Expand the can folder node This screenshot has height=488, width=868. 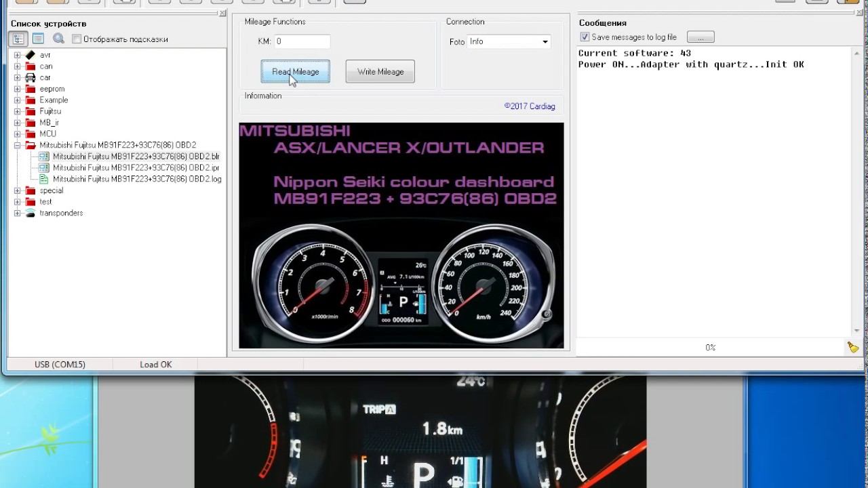18,66
